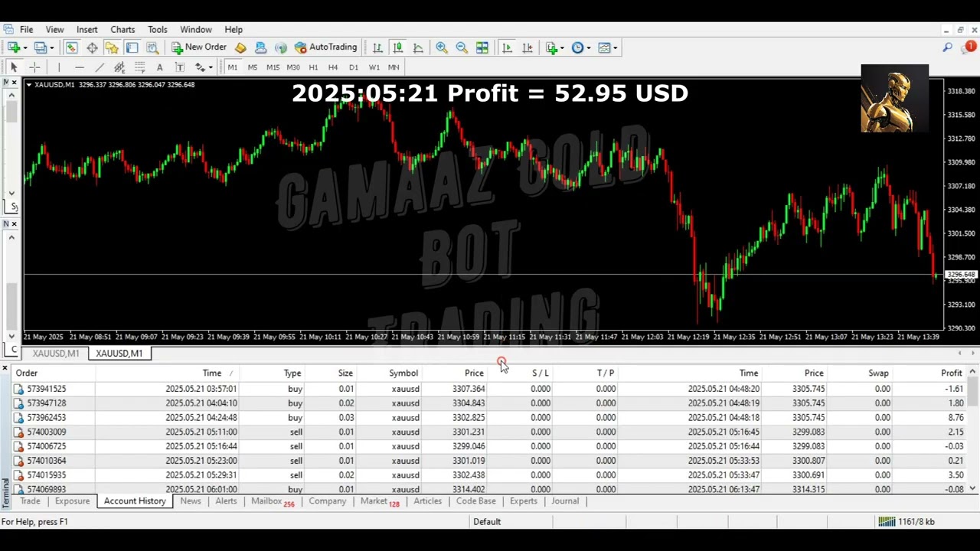This screenshot has height=551, width=980.
Task: Sort history by Symbol column header
Action: [x=403, y=373]
